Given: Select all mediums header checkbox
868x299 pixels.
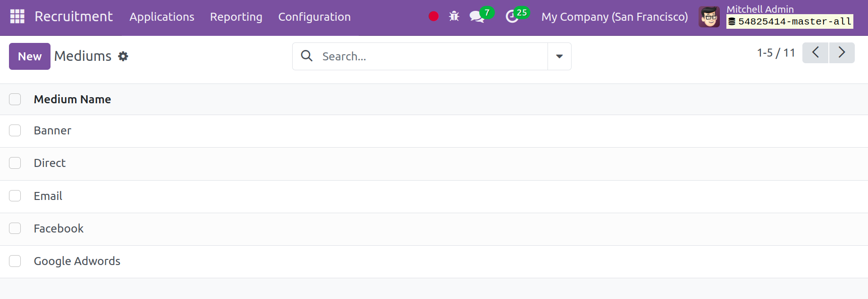Looking at the screenshot, I should 15,99.
